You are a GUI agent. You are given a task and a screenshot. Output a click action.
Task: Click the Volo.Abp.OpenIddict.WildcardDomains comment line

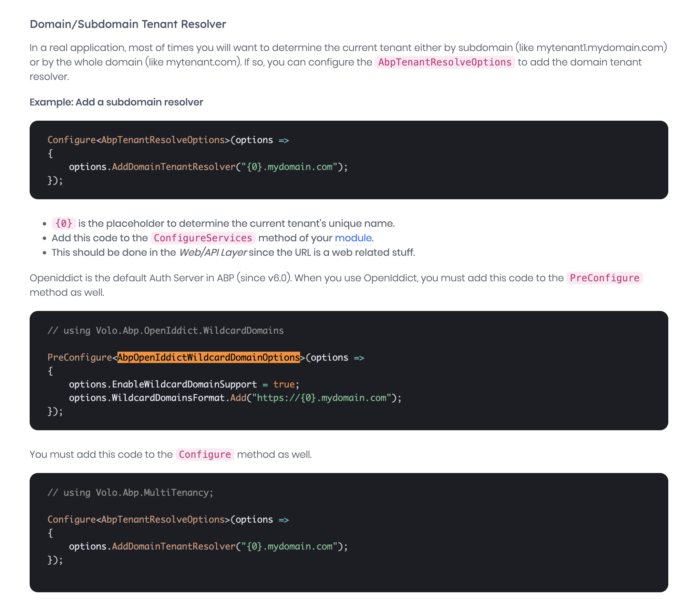coord(165,331)
